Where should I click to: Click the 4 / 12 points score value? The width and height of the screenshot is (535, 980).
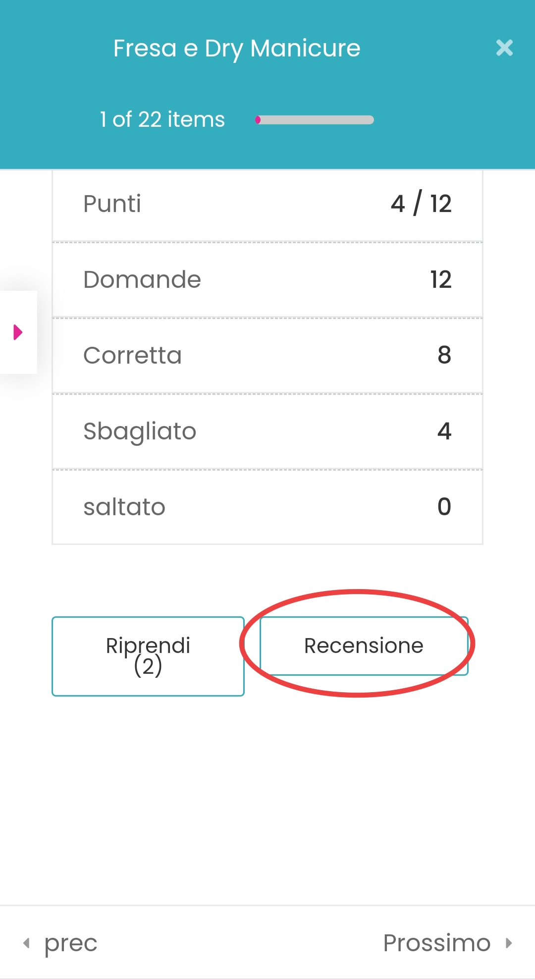[x=421, y=204]
